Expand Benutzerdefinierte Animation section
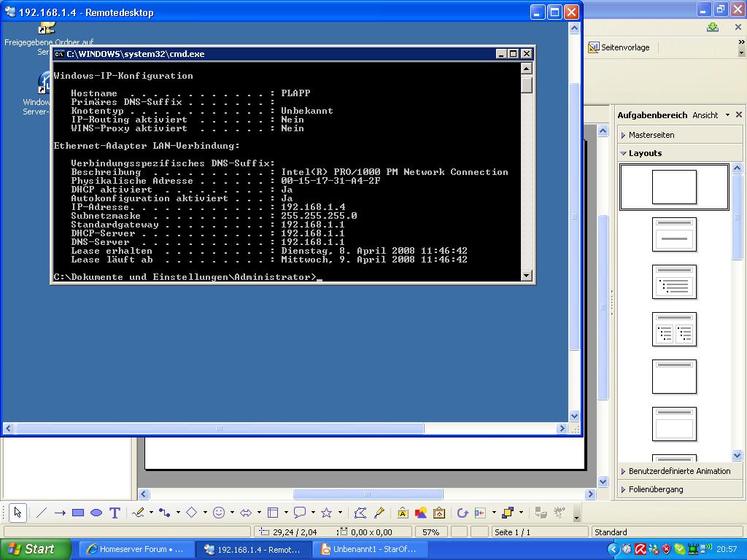 (680, 472)
